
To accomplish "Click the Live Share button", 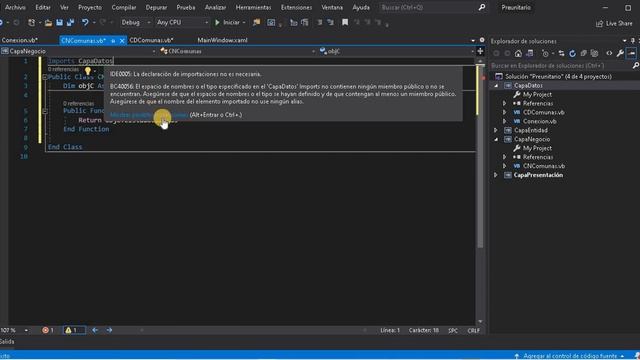I will tap(614, 24).
